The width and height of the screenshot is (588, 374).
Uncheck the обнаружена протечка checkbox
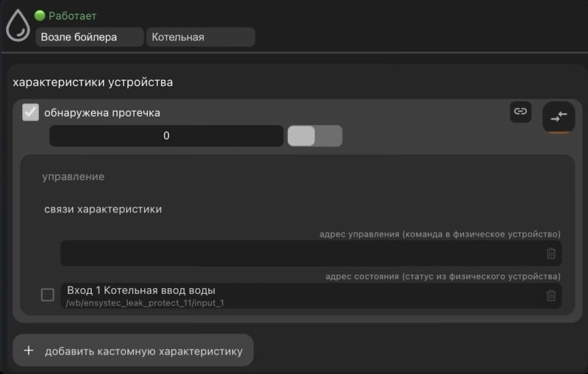(30, 112)
